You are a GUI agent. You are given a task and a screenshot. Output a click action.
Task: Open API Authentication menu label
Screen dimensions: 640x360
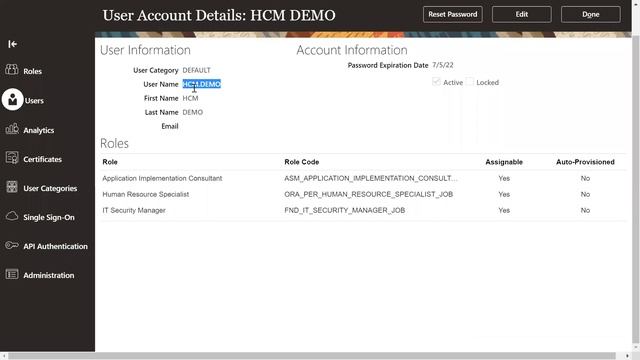click(x=55, y=246)
